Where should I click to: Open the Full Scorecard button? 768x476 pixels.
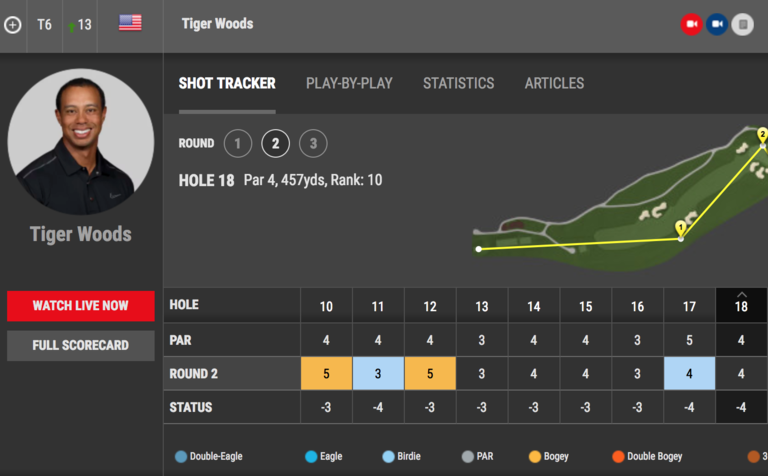click(81, 346)
